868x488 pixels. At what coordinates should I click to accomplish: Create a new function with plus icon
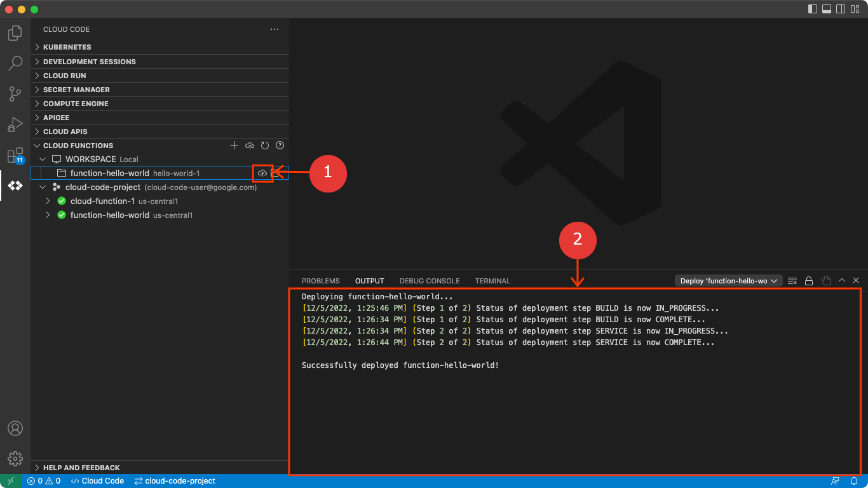pos(234,146)
